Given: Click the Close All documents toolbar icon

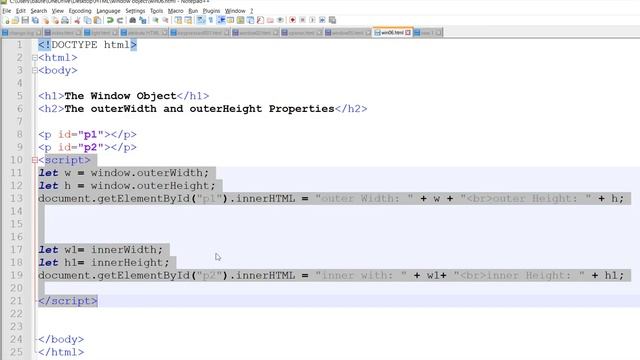Looking at the screenshot, I should (55, 20).
